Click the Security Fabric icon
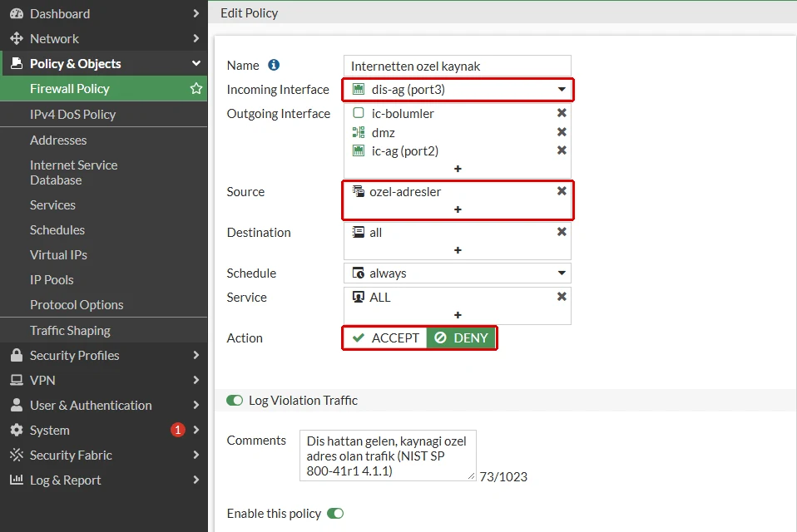797x532 pixels. [17, 455]
